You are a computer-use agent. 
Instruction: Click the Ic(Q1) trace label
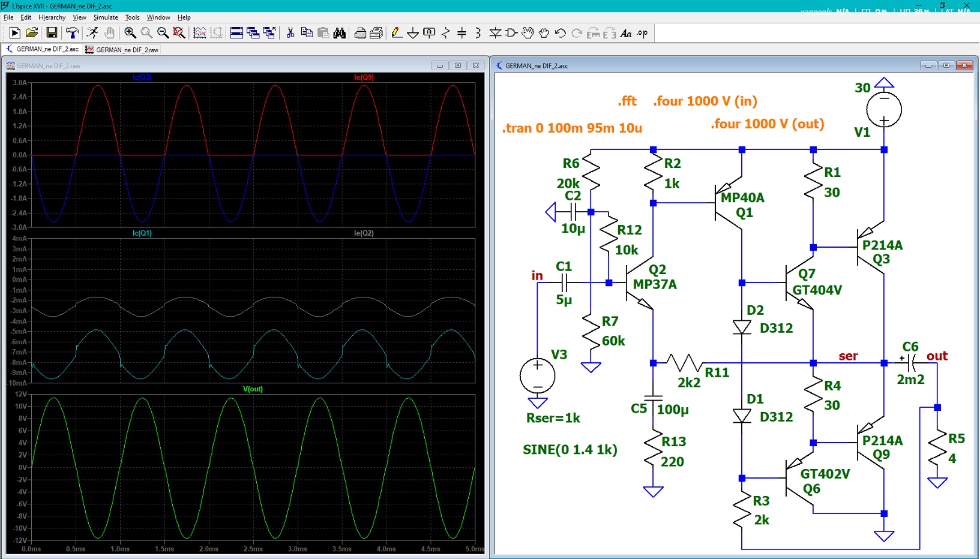click(142, 233)
